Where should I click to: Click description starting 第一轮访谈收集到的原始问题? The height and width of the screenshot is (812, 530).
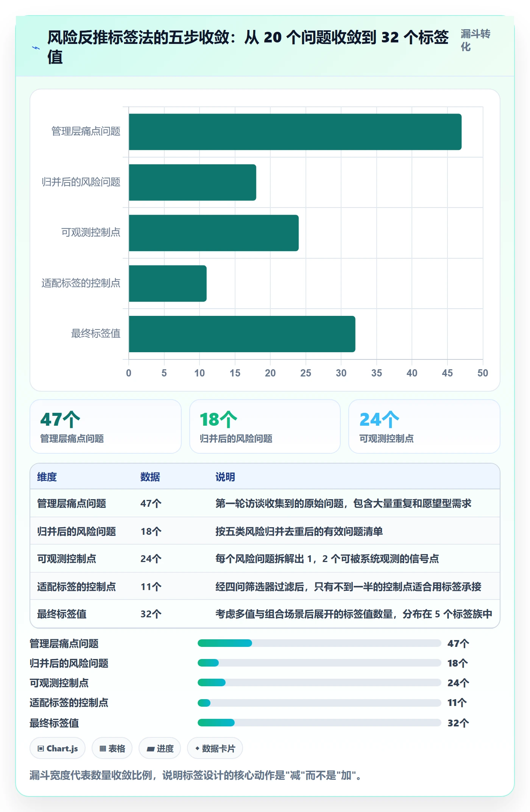pyautogui.click(x=343, y=503)
